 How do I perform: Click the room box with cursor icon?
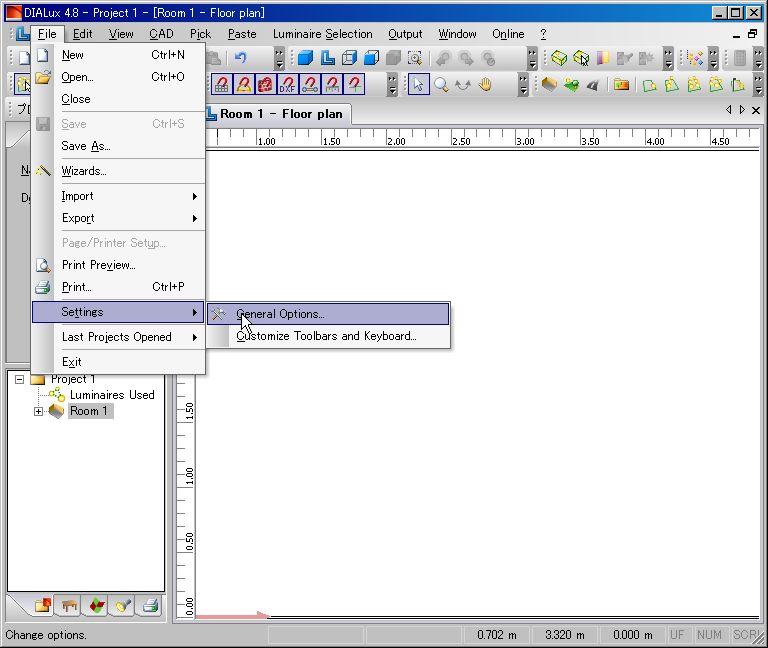coord(581,58)
